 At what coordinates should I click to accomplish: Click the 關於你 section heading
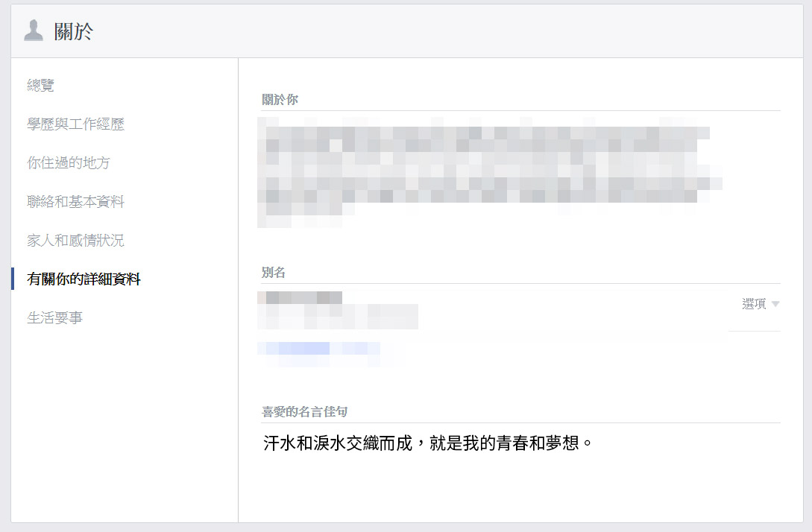coord(280,100)
